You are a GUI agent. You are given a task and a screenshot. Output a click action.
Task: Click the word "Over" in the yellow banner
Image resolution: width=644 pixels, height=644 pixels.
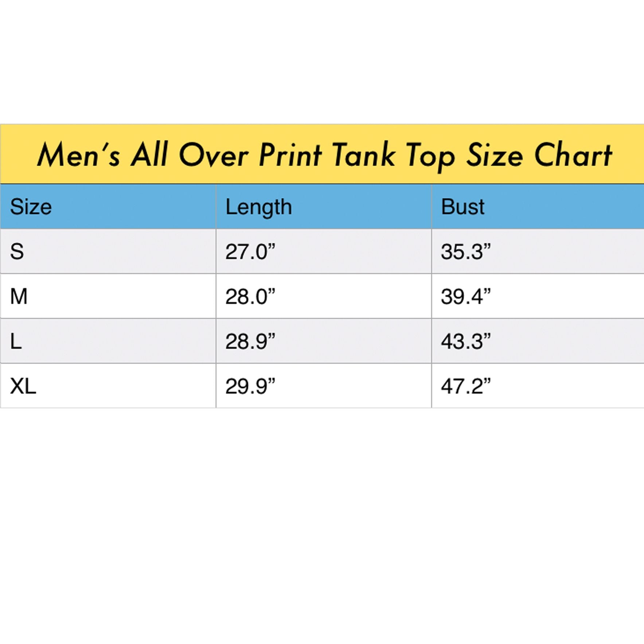click(214, 155)
